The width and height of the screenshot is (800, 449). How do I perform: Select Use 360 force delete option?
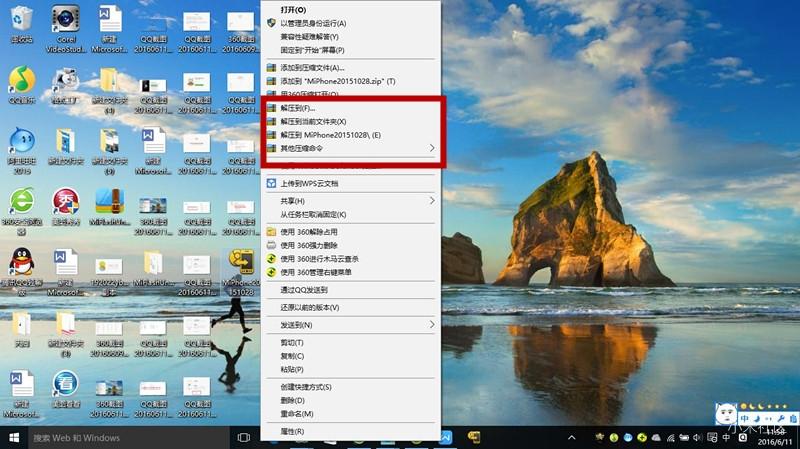tap(350, 245)
